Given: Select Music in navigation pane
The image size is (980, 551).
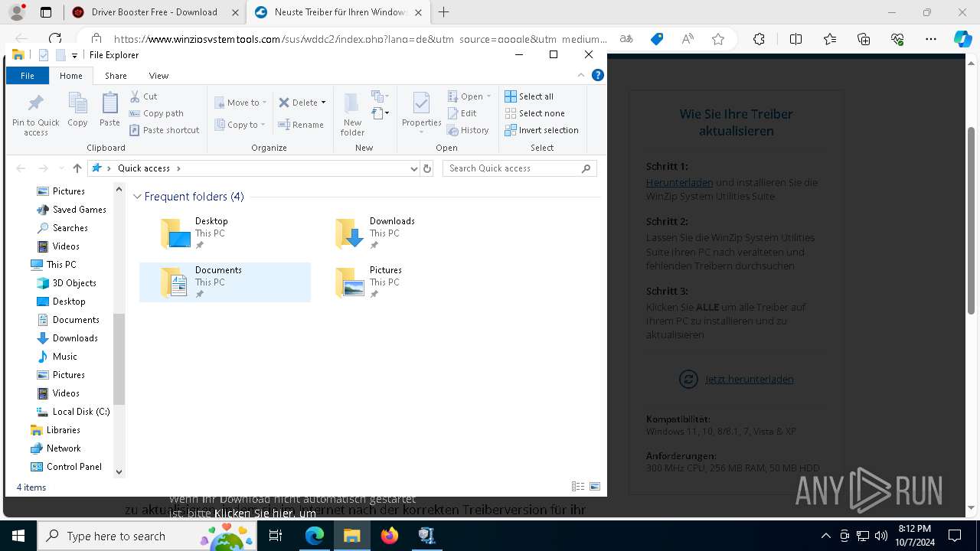Looking at the screenshot, I should pos(57,357).
